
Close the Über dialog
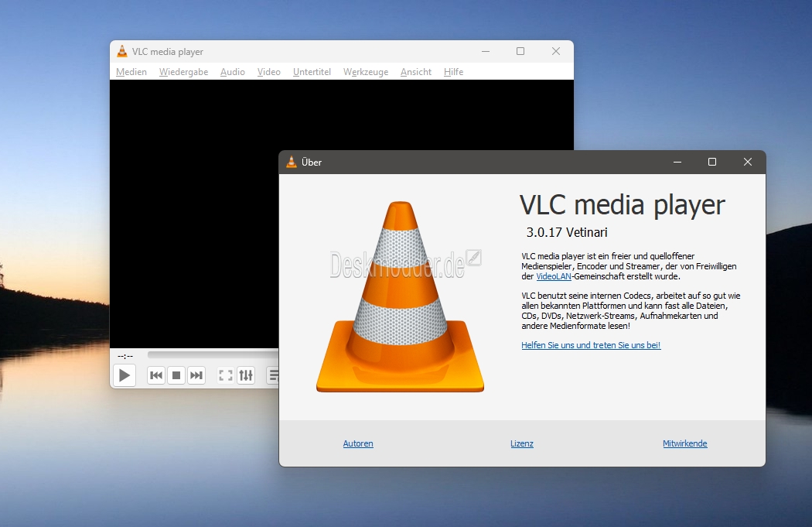(748, 162)
